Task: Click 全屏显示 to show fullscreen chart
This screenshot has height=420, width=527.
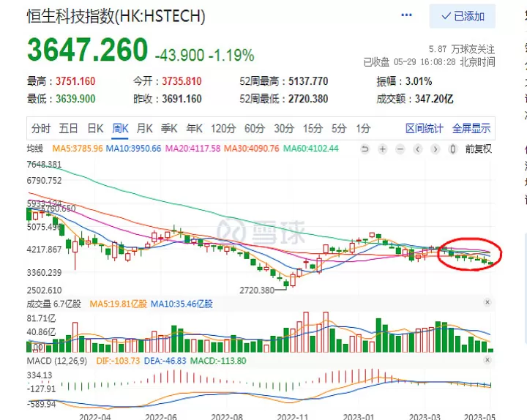Action: 471,129
